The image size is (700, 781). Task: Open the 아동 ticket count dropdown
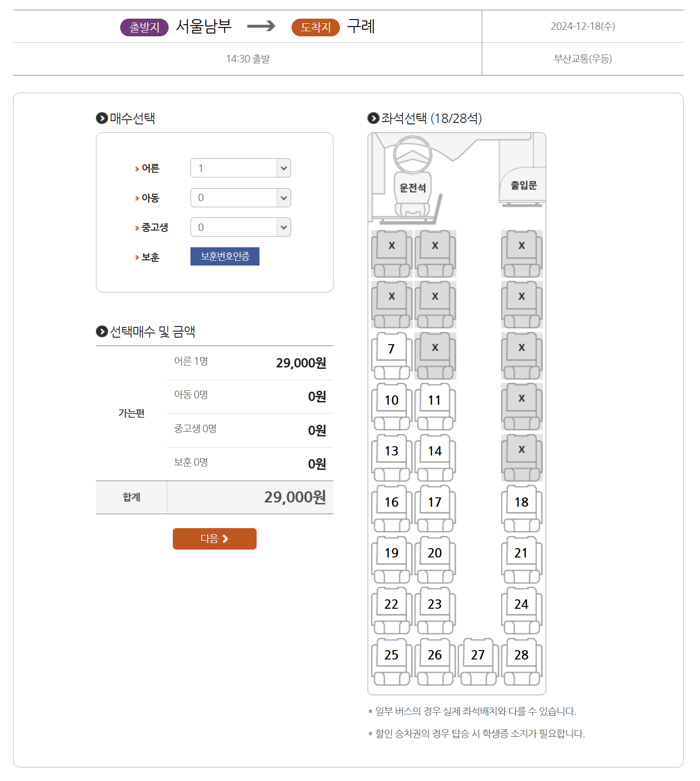click(x=240, y=198)
